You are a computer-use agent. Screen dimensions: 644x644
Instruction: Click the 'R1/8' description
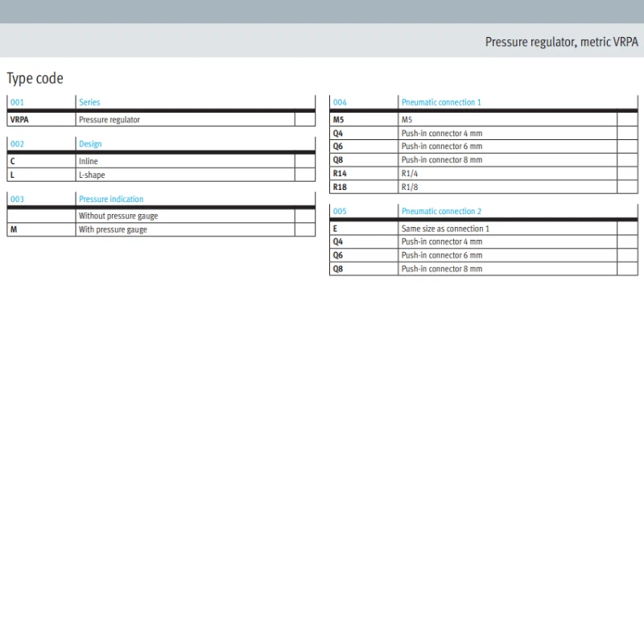(410, 187)
